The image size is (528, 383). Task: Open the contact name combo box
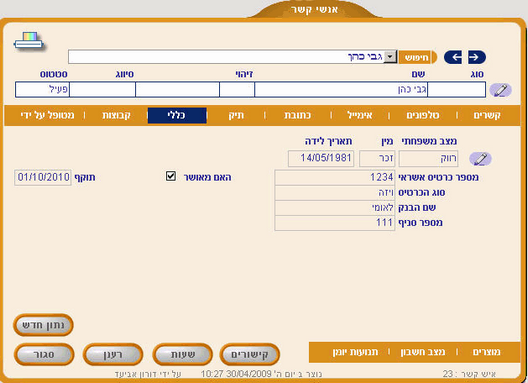coord(233,57)
